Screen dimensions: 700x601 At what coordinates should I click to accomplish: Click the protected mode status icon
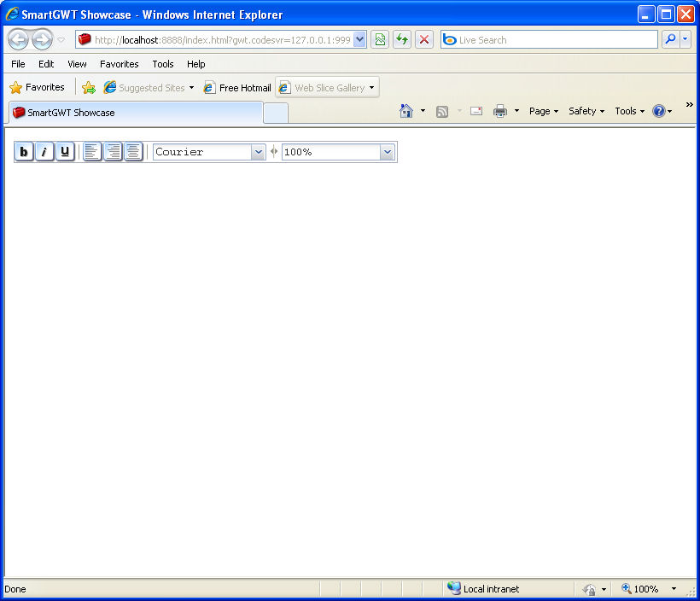(589, 589)
